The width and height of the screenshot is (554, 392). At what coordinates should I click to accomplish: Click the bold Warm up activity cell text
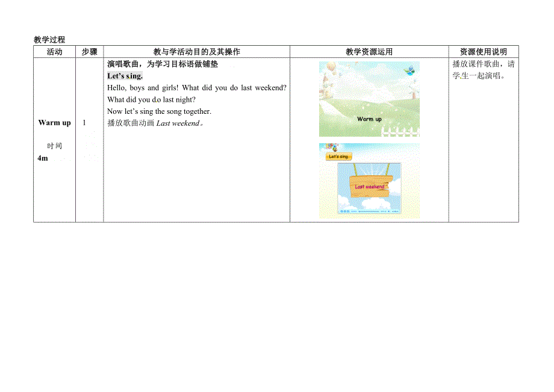pos(54,123)
